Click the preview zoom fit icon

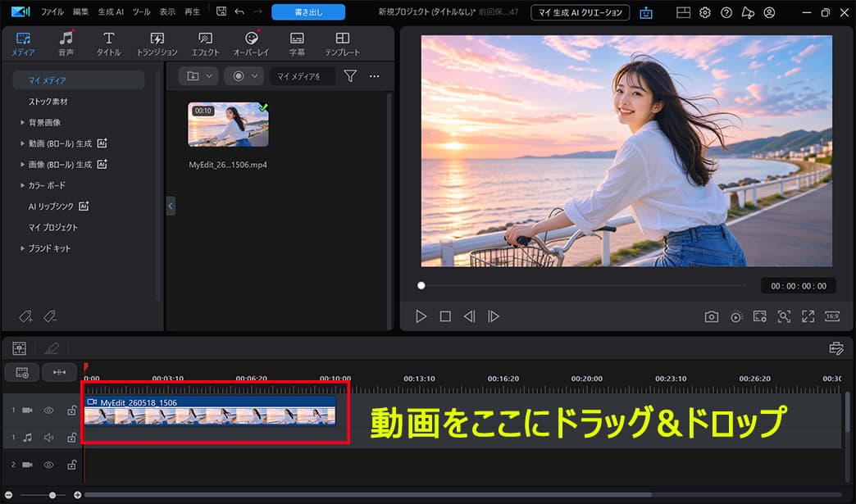click(x=784, y=316)
